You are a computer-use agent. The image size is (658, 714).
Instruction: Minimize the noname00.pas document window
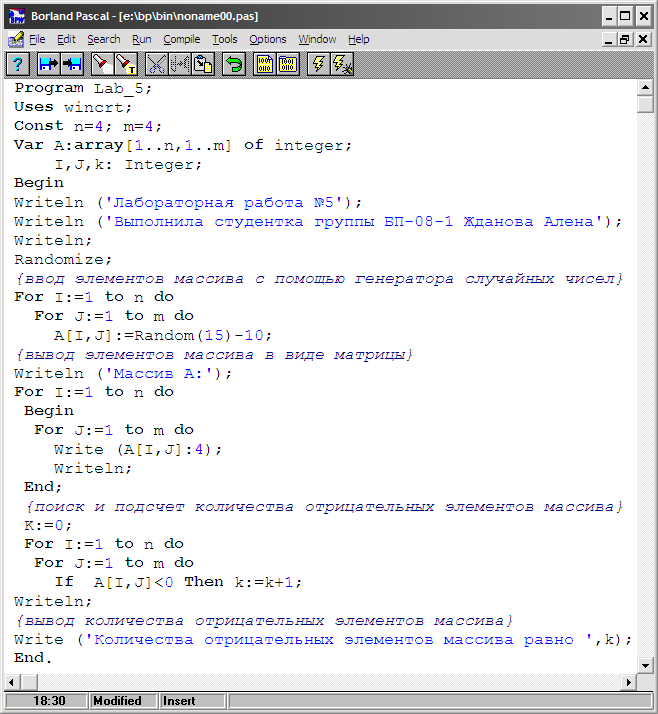(x=608, y=40)
